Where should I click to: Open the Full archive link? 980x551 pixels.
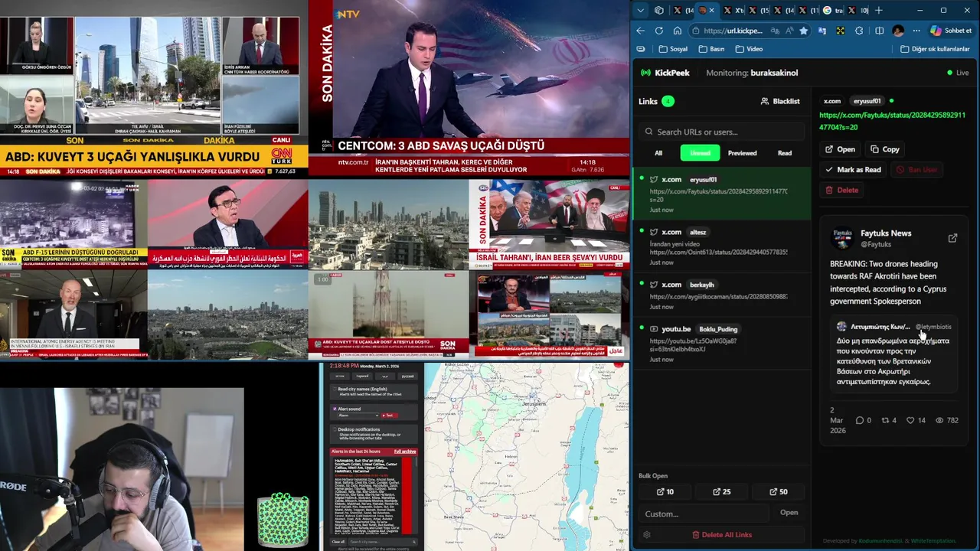click(405, 452)
